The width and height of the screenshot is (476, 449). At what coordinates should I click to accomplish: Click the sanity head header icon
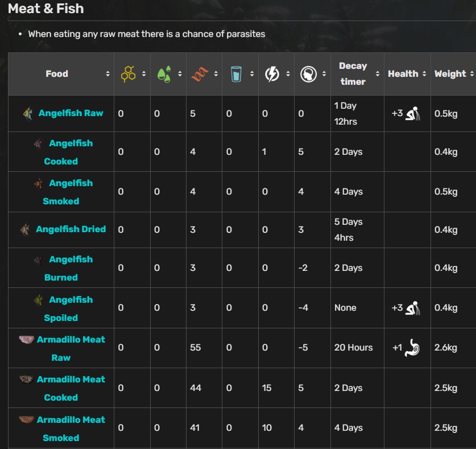[308, 73]
